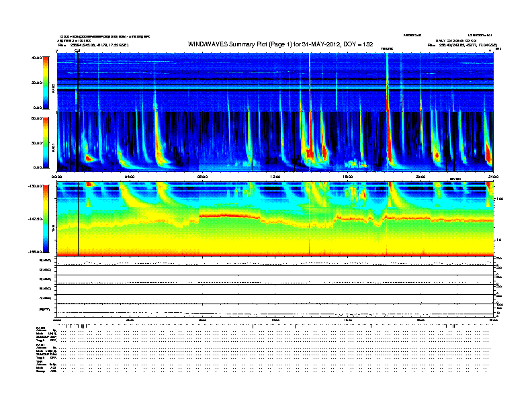Click the Cal marker above the RAD2 panel

pyautogui.click(x=77, y=50)
